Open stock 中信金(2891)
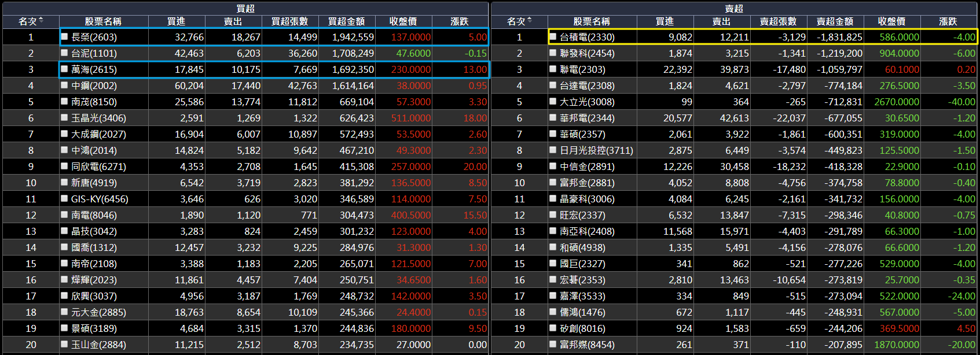 tap(587, 167)
